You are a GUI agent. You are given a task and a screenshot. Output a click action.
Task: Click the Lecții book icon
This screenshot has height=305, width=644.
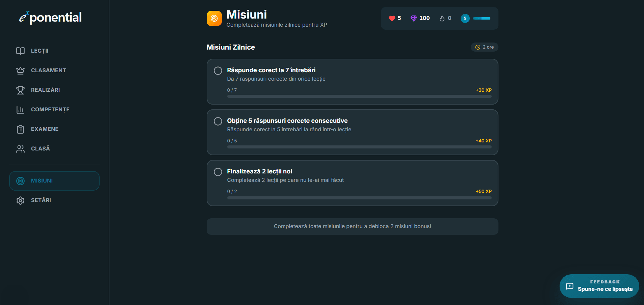coord(20,51)
